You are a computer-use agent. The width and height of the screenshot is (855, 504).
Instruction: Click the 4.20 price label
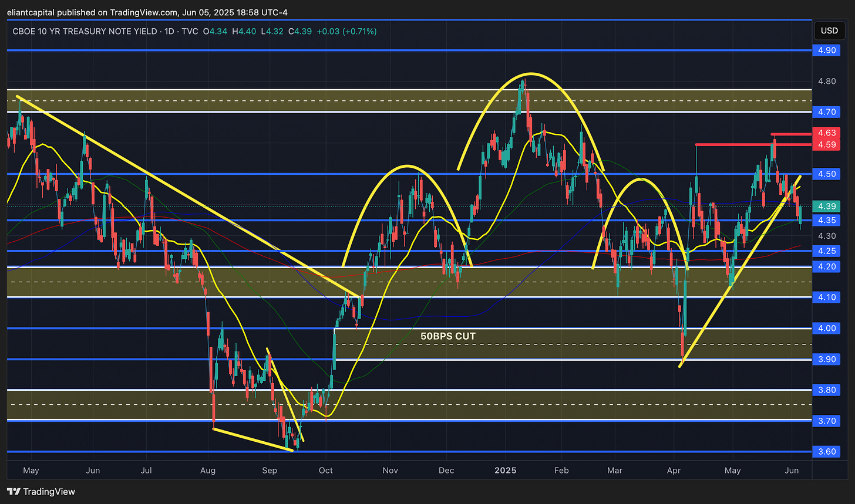[827, 266]
